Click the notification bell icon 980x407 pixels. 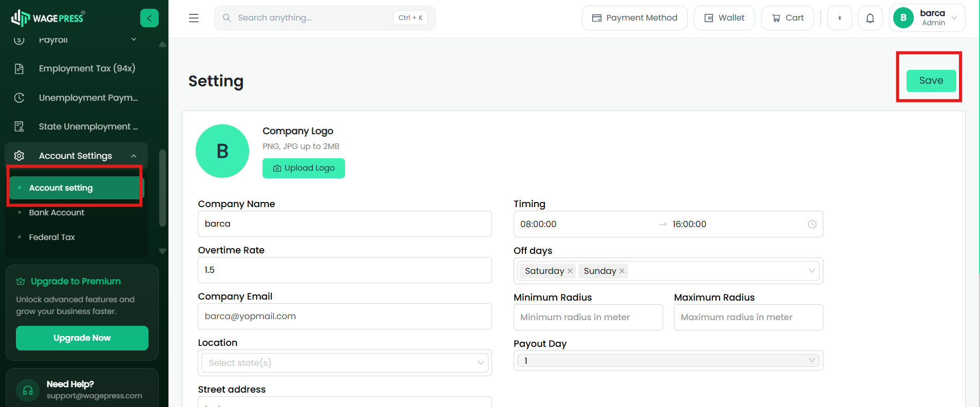pos(870,18)
